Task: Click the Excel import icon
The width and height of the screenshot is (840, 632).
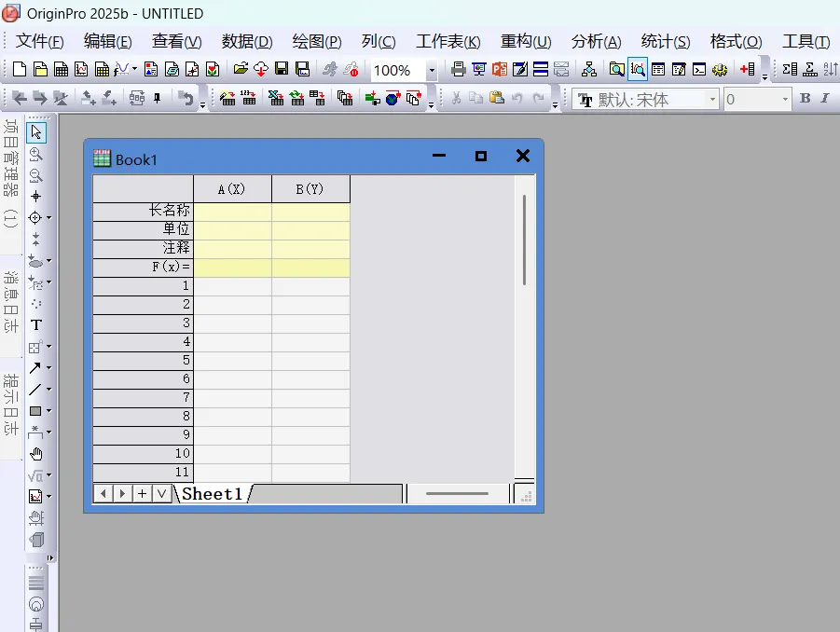Action: click(x=276, y=98)
